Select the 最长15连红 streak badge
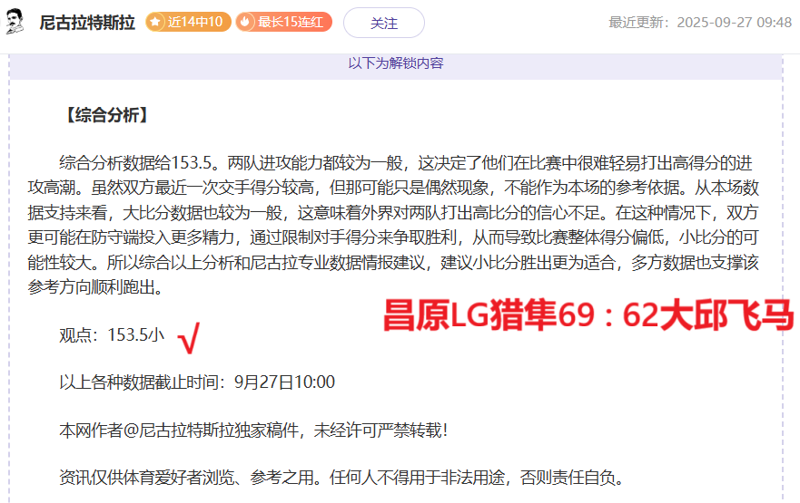The width and height of the screenshot is (800, 503). (x=283, y=22)
